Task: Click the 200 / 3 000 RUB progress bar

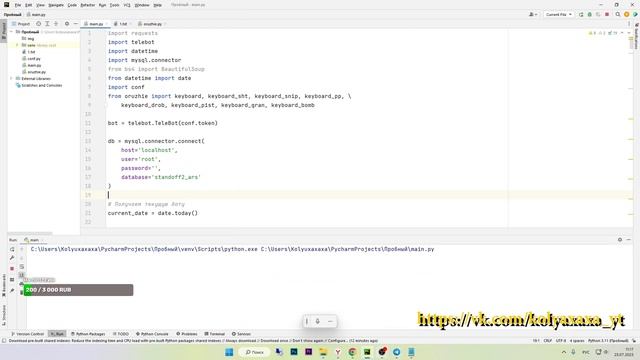Action: (78, 290)
